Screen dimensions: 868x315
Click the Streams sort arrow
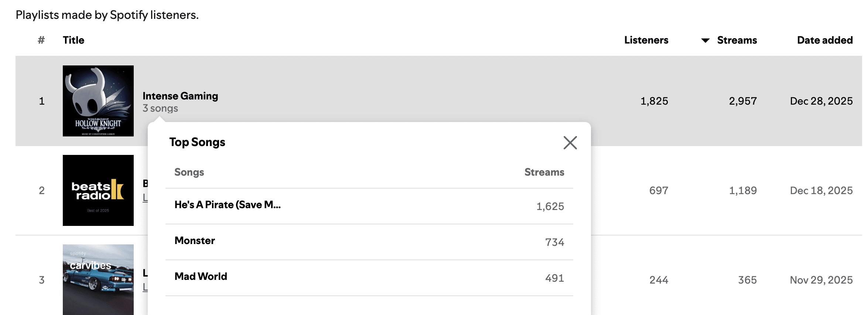tap(705, 41)
